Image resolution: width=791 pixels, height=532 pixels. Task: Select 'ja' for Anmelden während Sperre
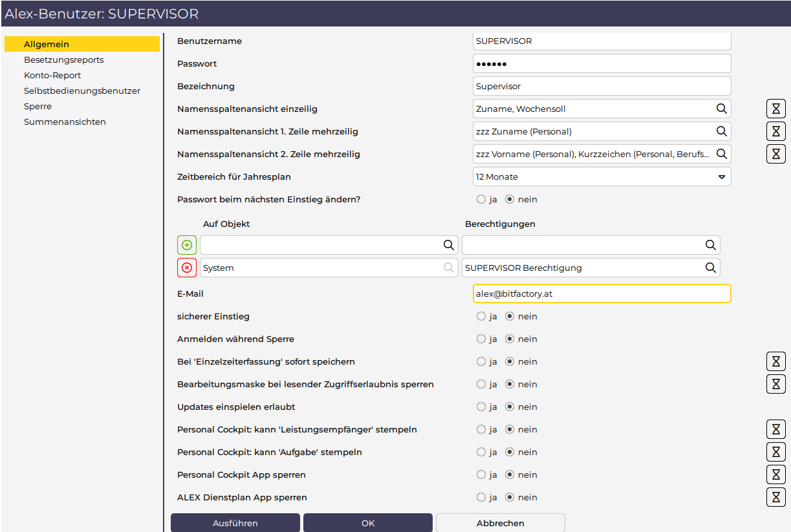481,339
